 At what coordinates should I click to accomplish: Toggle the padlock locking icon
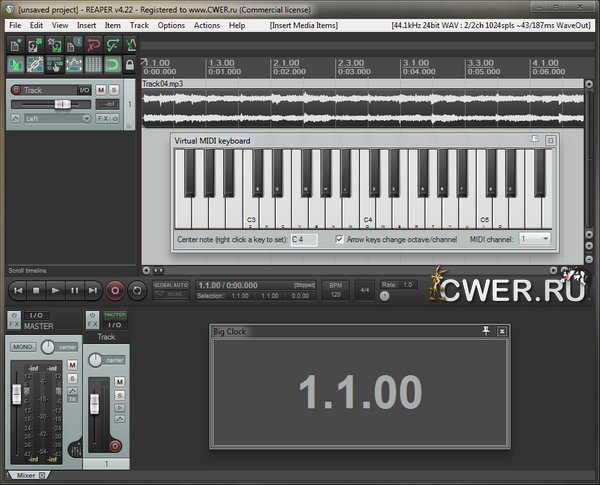[x=129, y=65]
